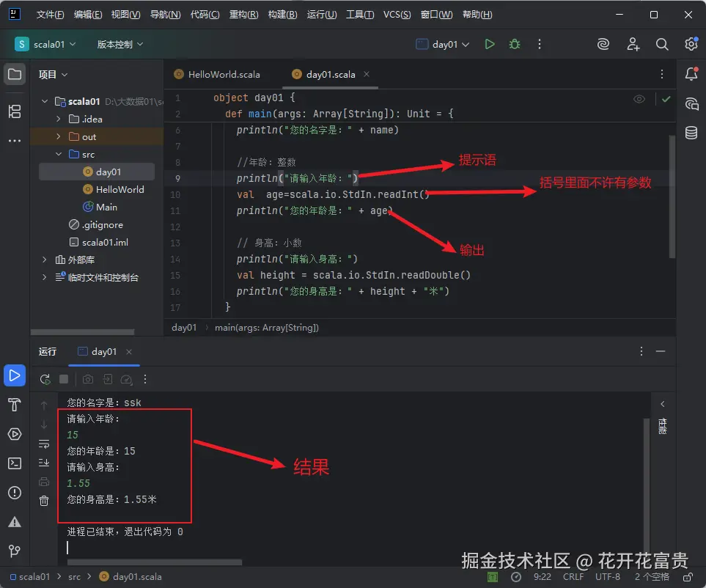This screenshot has width=706, height=588.
Task: Open run panel options ellipsis
Action: 641,351
